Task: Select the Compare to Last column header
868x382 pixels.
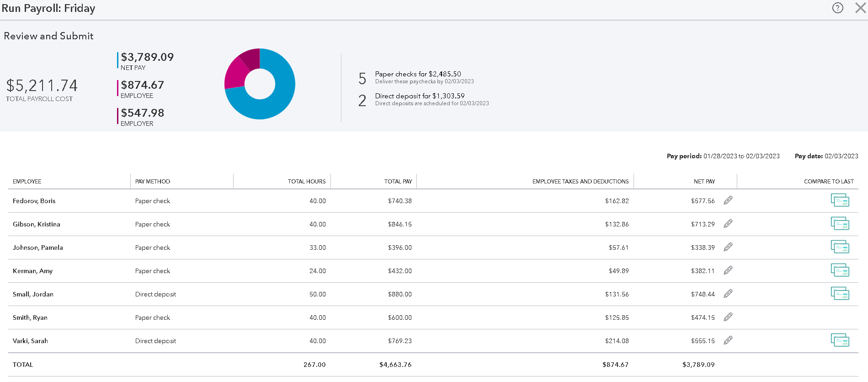Action: tap(829, 182)
